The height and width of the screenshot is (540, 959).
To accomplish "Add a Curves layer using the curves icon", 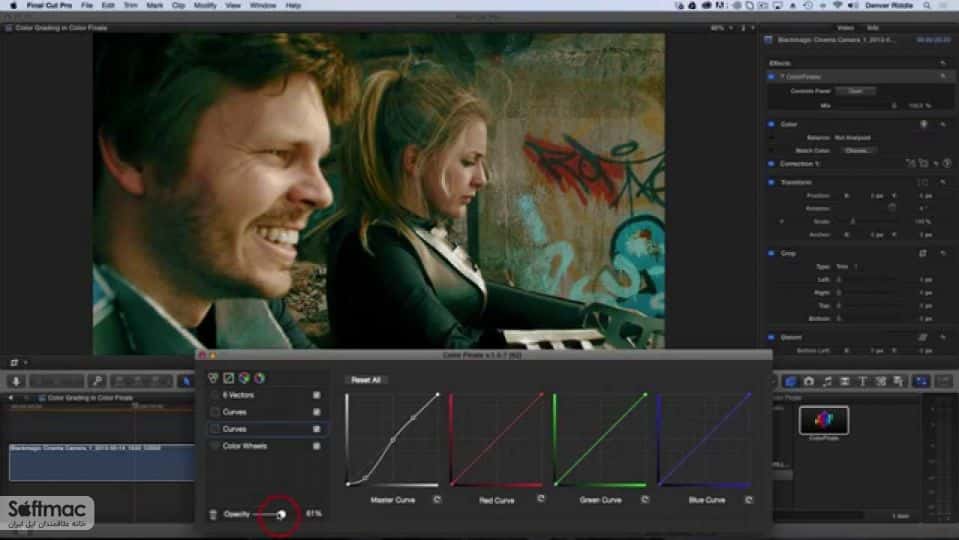I will 228,379.
